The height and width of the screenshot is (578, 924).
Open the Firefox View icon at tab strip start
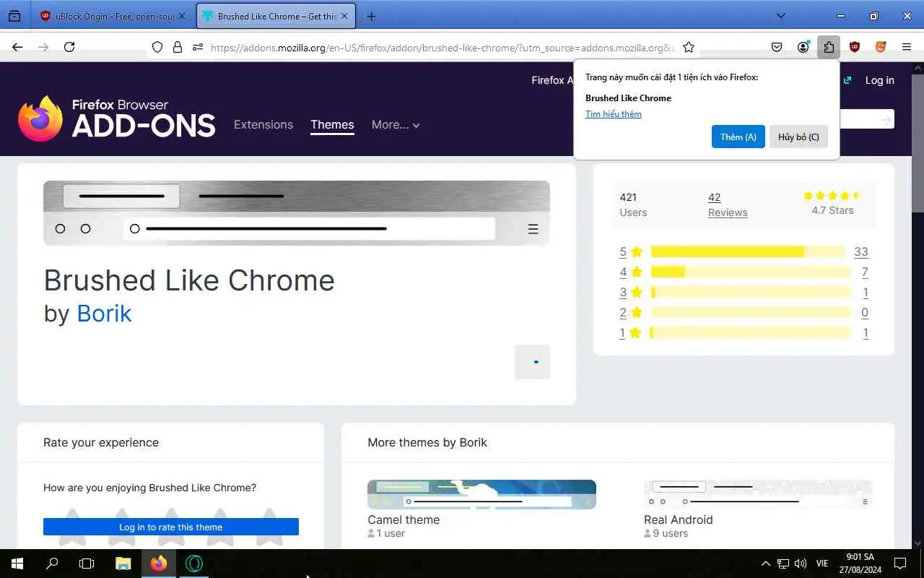click(14, 16)
